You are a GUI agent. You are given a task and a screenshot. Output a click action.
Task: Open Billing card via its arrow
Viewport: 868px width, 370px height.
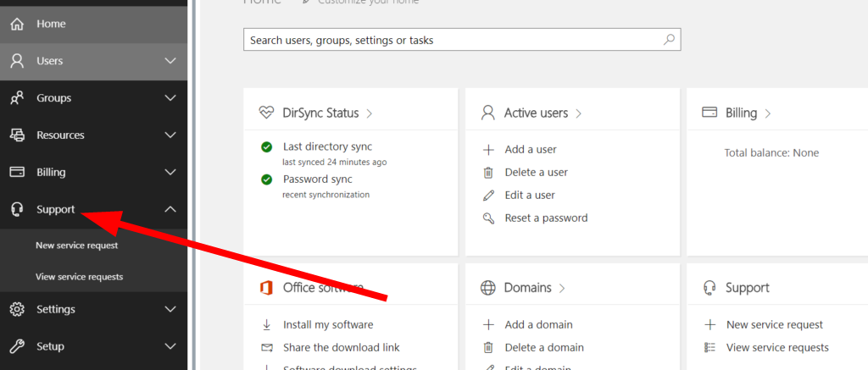[767, 113]
